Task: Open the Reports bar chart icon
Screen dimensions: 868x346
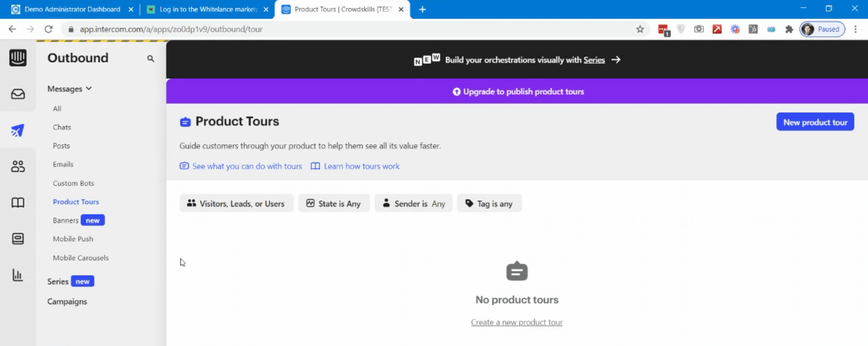Action: click(18, 275)
